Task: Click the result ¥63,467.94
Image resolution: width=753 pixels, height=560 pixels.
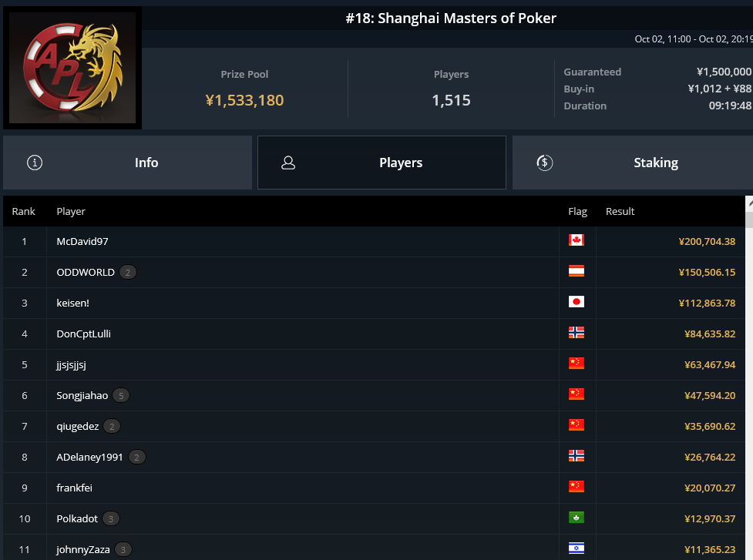Action: tap(710, 364)
